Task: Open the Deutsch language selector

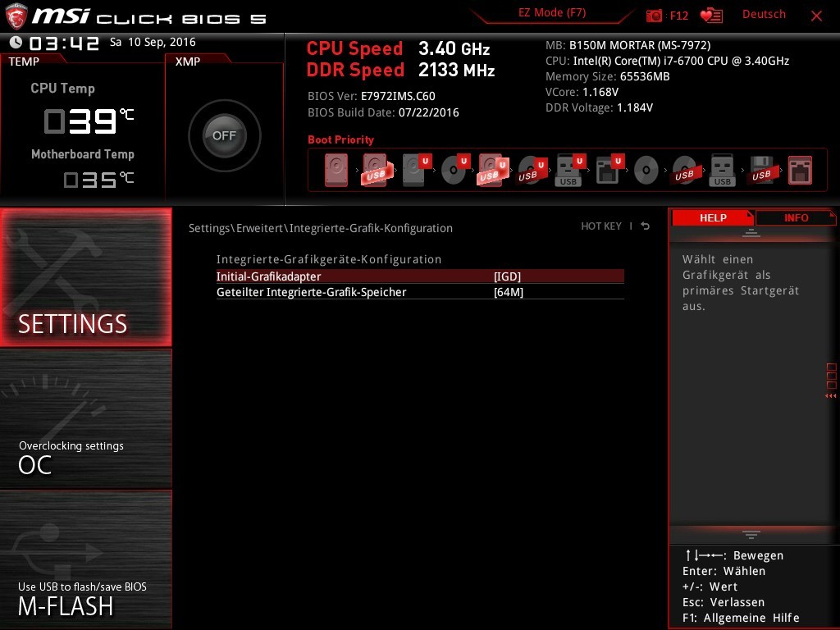Action: (x=764, y=15)
